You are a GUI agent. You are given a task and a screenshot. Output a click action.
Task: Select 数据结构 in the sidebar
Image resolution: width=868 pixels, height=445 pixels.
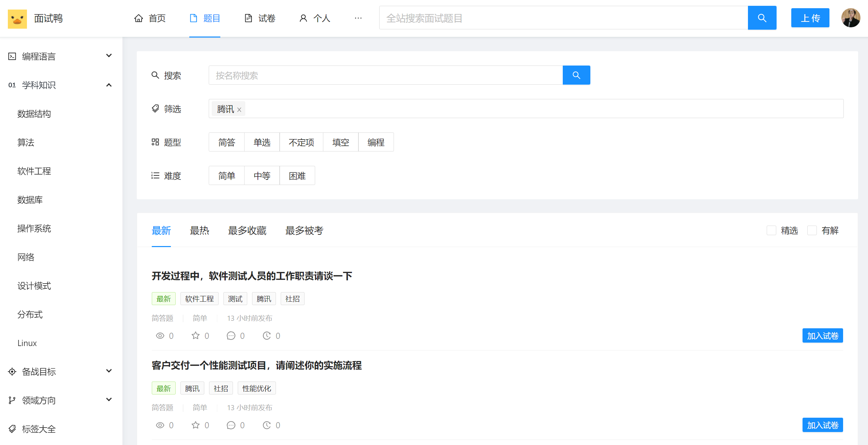34,114
